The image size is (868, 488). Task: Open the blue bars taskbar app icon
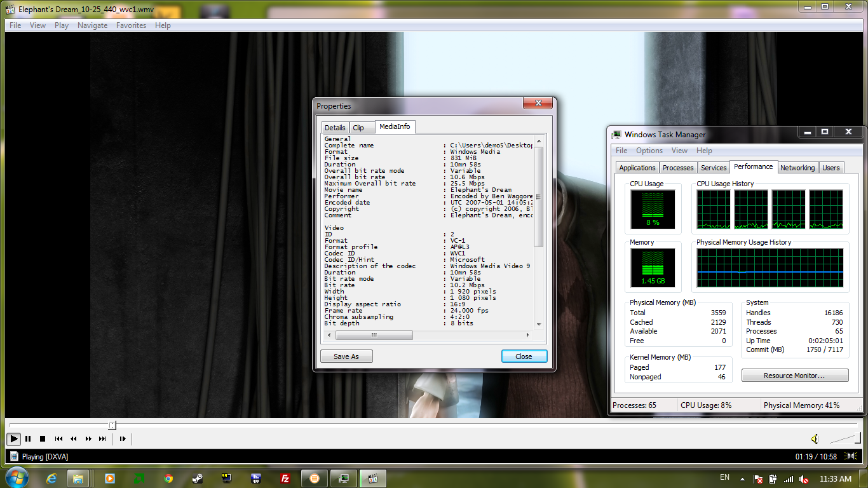(x=256, y=478)
